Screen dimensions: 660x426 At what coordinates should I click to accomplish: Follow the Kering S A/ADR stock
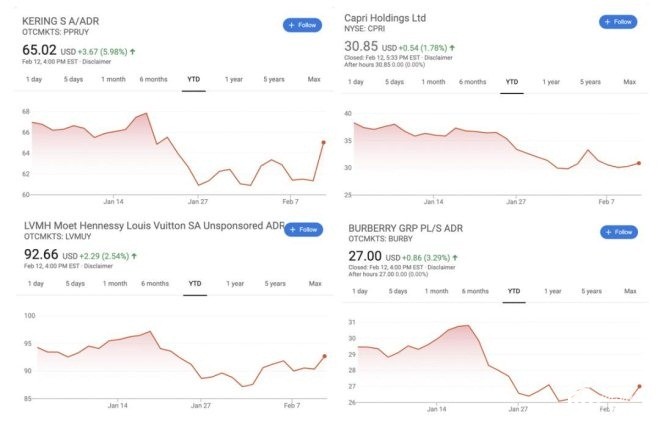coord(302,24)
